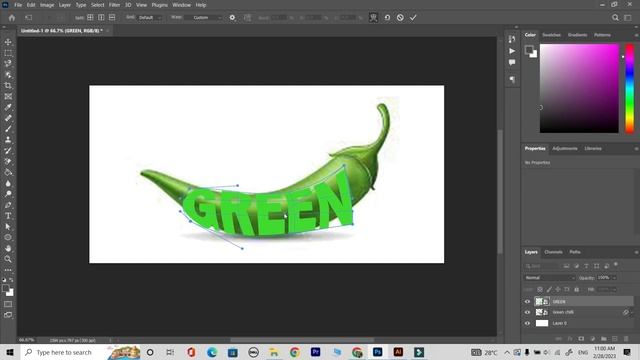Open the Warp dropdown set to Custom
The width and height of the screenshot is (640, 360).
202,18
